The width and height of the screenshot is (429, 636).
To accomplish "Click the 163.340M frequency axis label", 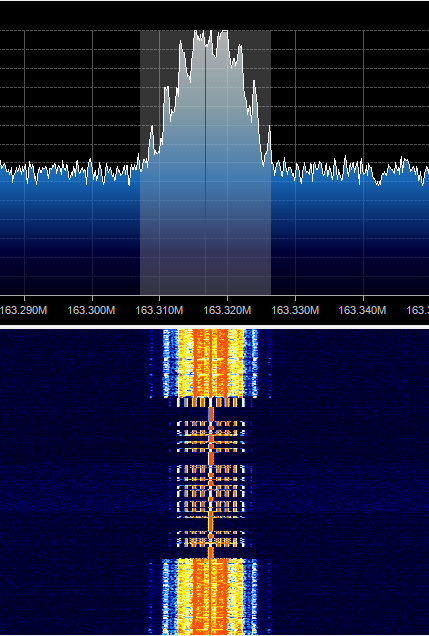I will click(x=362, y=310).
